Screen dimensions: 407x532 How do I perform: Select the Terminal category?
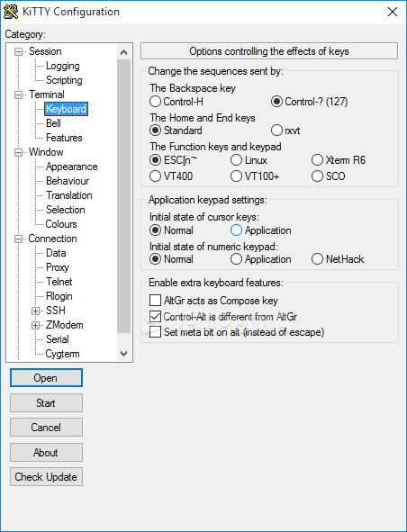point(47,95)
